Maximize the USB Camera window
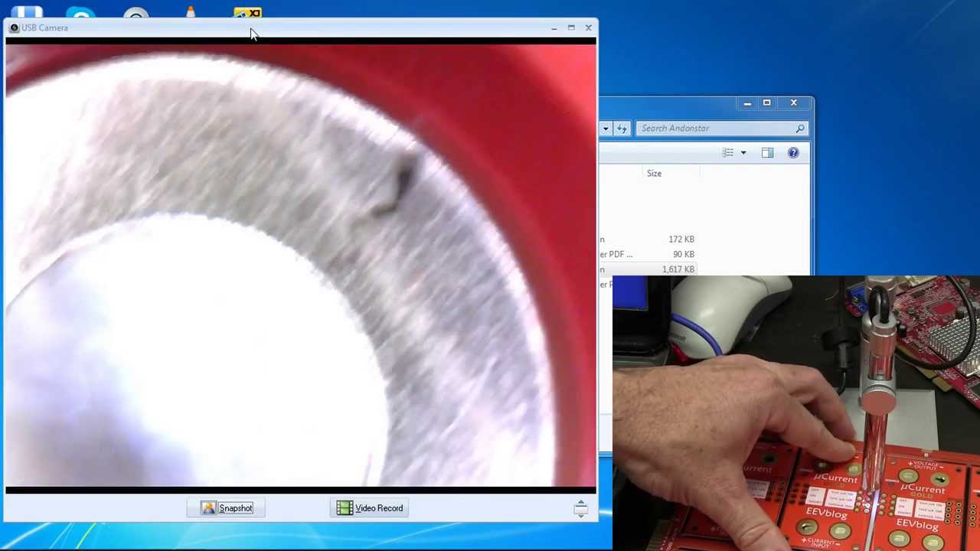 click(x=571, y=28)
